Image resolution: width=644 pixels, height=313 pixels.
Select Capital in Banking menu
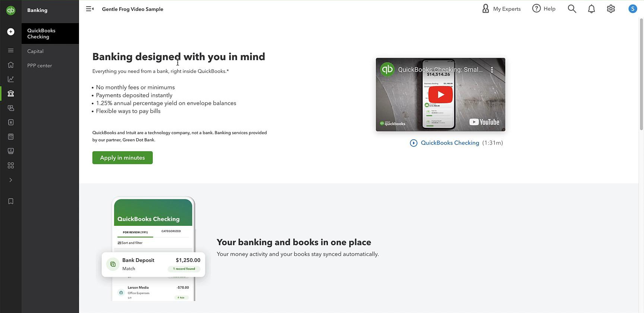[x=50, y=51]
